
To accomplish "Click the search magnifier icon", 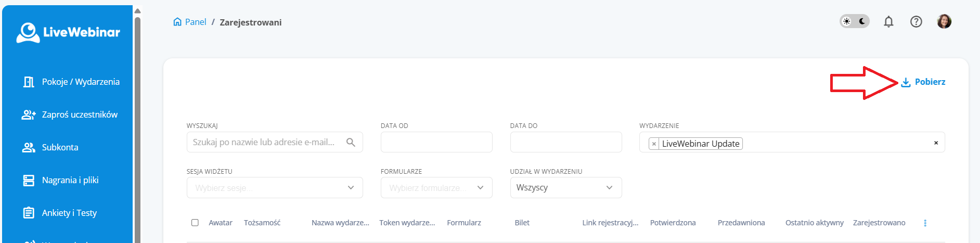I will 351,142.
